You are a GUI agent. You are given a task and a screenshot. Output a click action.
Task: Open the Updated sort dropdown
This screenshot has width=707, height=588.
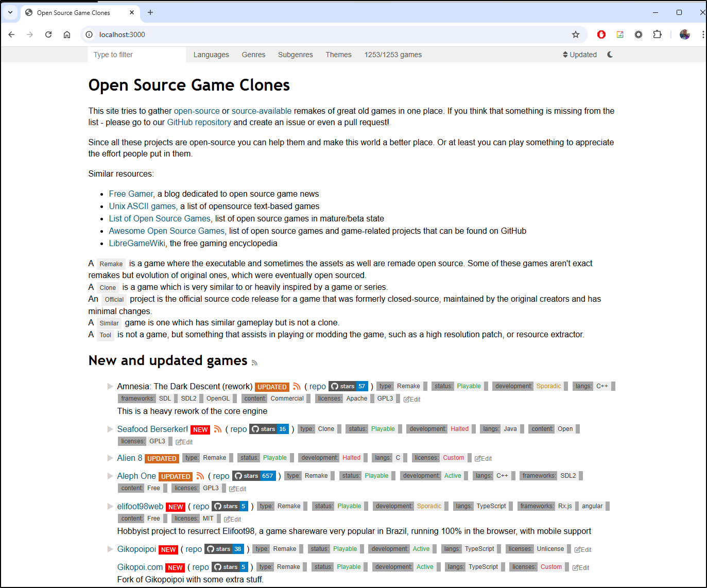(580, 55)
